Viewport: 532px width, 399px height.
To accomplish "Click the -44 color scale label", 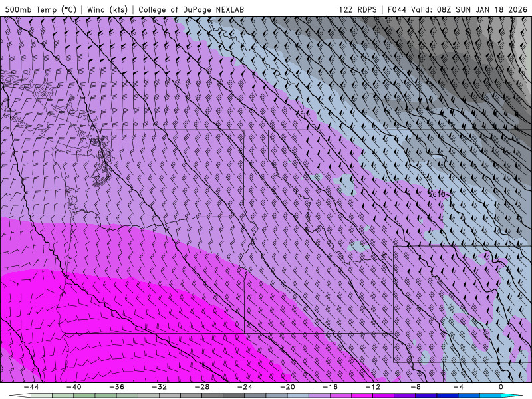I will [31, 387].
